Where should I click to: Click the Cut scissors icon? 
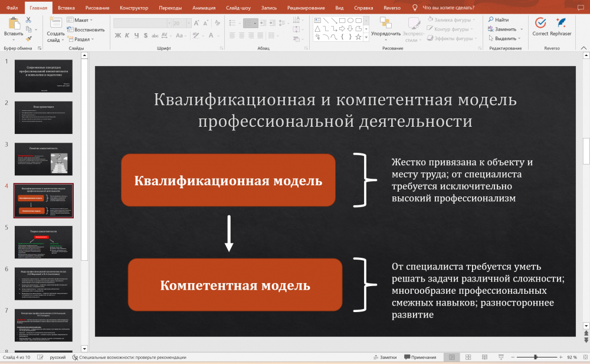[28, 20]
